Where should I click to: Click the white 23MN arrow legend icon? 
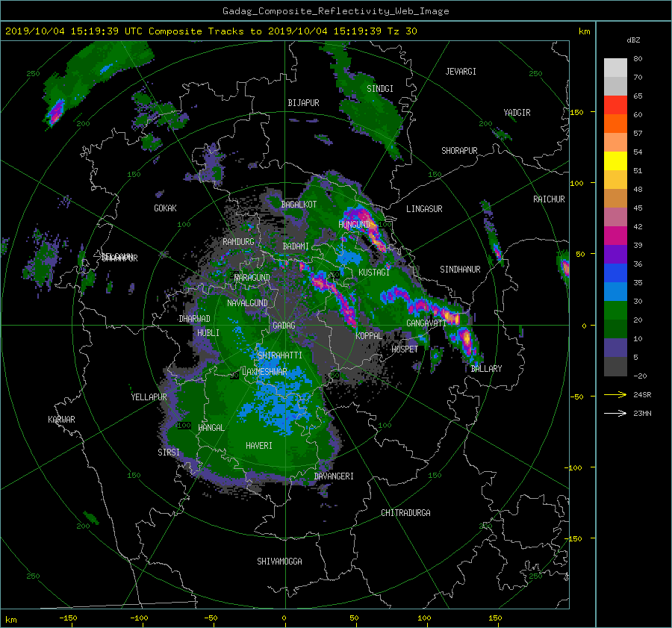coord(615,413)
